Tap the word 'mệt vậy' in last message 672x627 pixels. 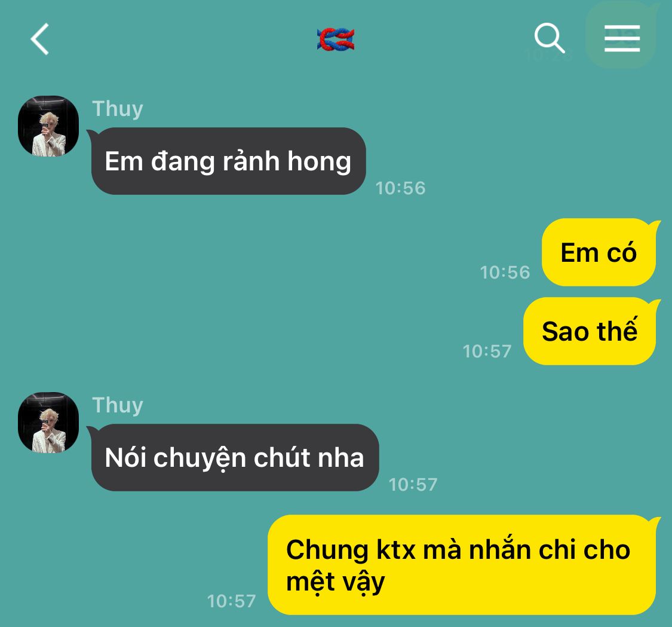coord(335,583)
